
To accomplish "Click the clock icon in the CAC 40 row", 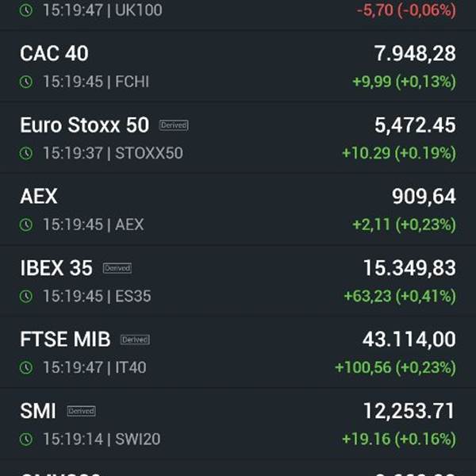I will pyautogui.click(x=26, y=82).
